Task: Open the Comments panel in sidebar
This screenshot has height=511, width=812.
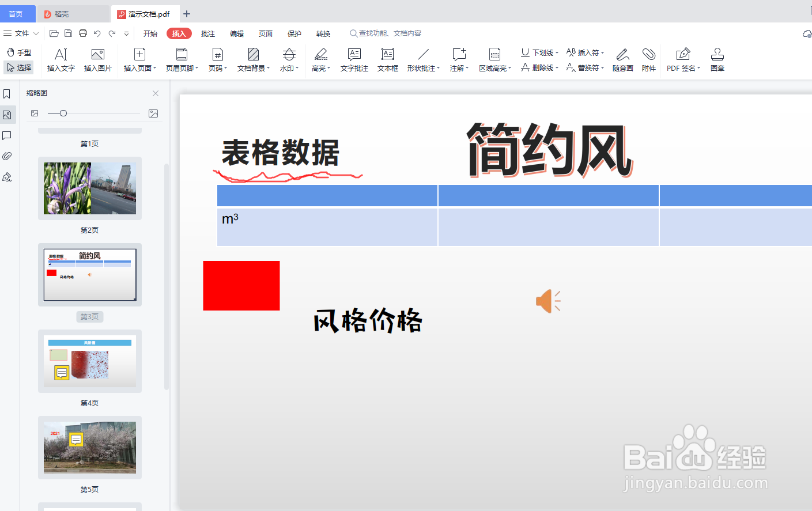Action: point(7,135)
